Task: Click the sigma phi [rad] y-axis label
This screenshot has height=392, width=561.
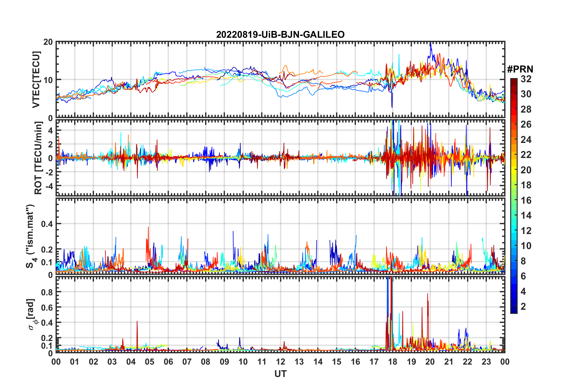Action: [32, 314]
